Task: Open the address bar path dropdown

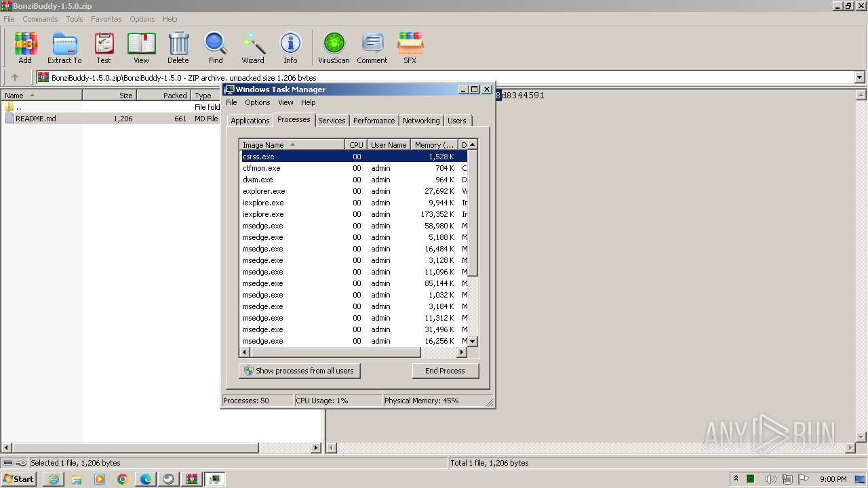Action: point(859,77)
